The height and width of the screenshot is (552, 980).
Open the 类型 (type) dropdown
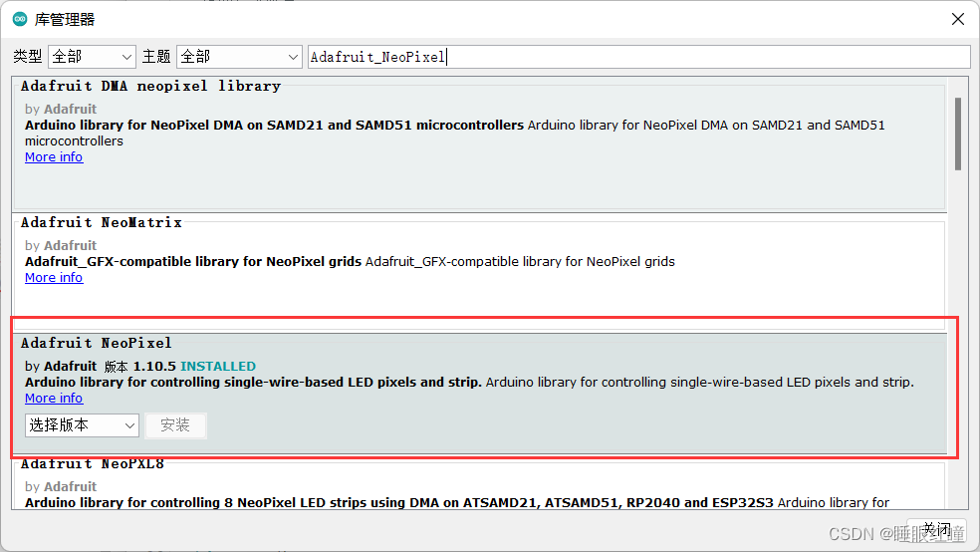(x=92, y=57)
